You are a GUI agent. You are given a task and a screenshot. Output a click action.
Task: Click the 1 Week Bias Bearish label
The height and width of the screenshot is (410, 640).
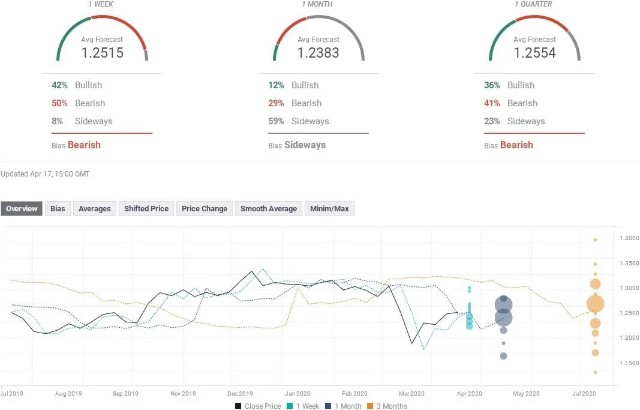[x=83, y=145]
